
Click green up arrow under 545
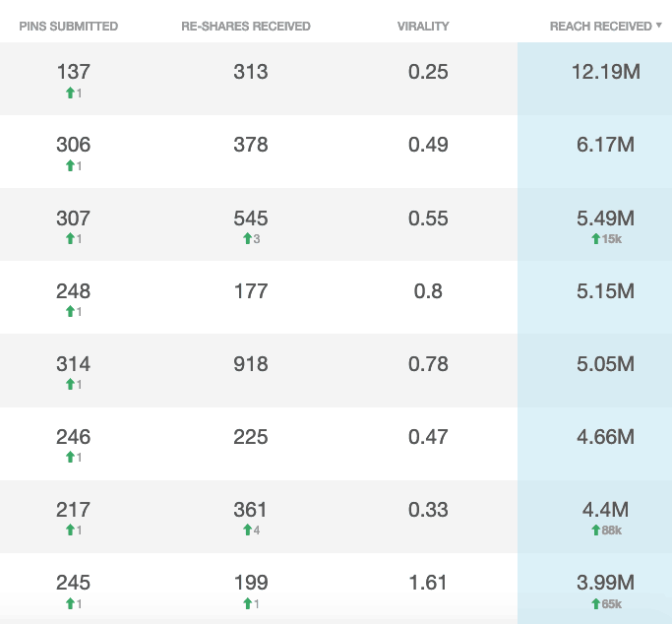click(x=247, y=239)
